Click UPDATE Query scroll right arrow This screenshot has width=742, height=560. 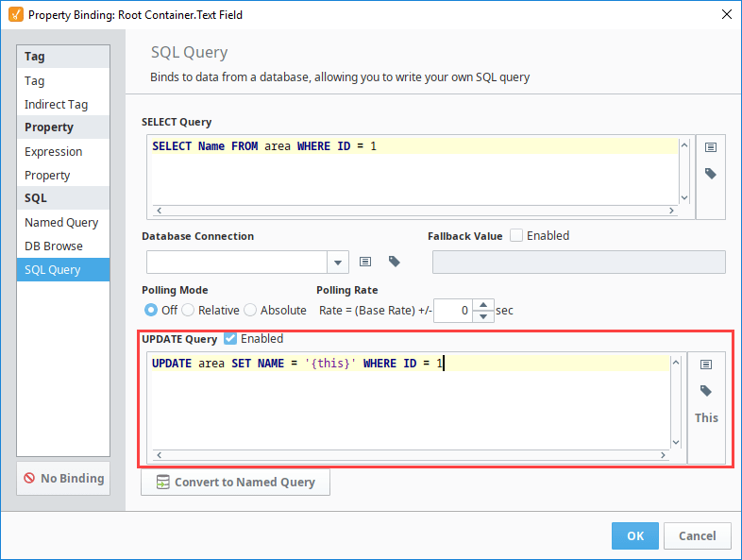[x=663, y=455]
